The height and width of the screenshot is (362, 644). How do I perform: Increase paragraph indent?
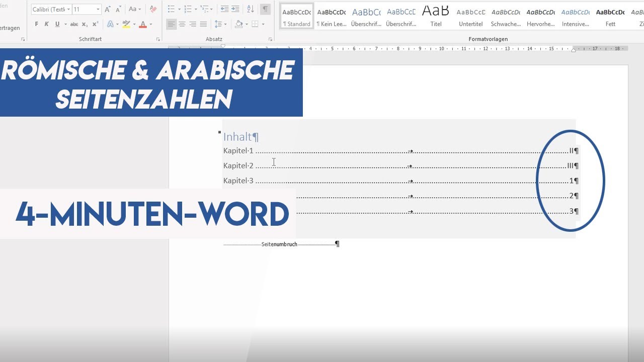click(x=235, y=9)
